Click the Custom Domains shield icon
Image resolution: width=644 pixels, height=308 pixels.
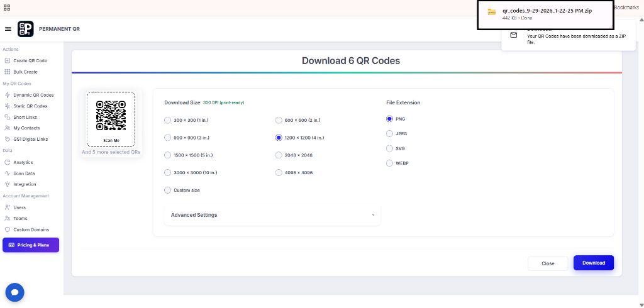(x=7, y=229)
